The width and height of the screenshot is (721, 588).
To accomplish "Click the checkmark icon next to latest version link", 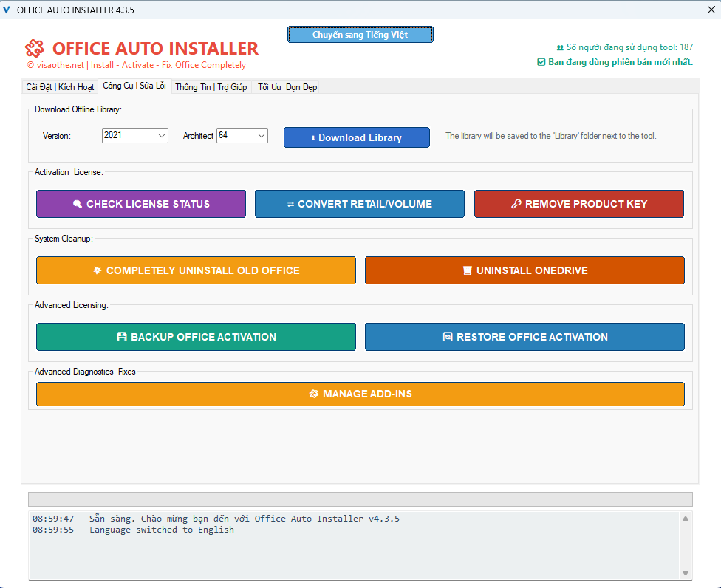I will 541,62.
